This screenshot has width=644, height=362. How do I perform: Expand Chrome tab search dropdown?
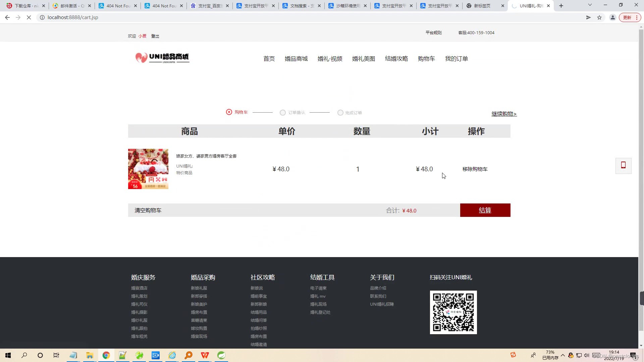tap(590, 5)
